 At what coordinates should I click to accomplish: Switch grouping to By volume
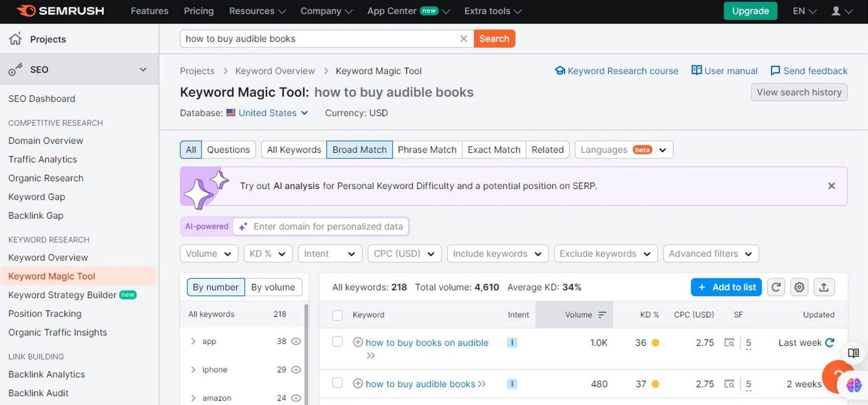click(273, 287)
